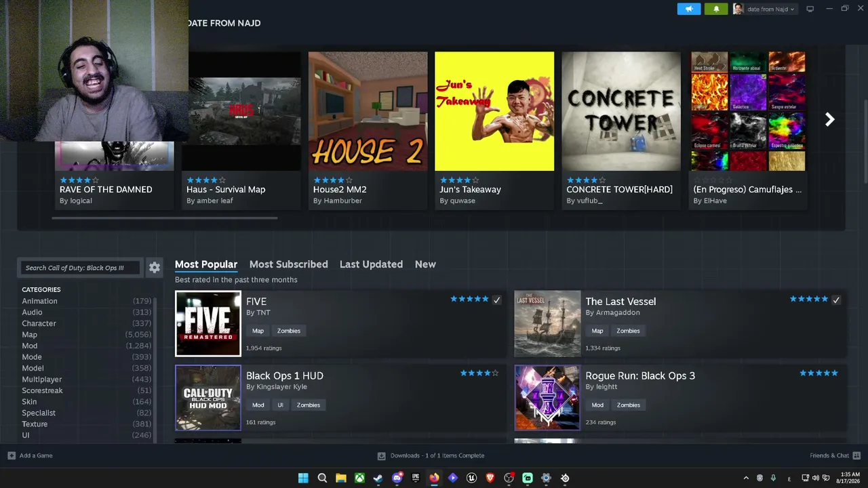Open the volume tray icon
Screen dimensions: 868x488
815,478
